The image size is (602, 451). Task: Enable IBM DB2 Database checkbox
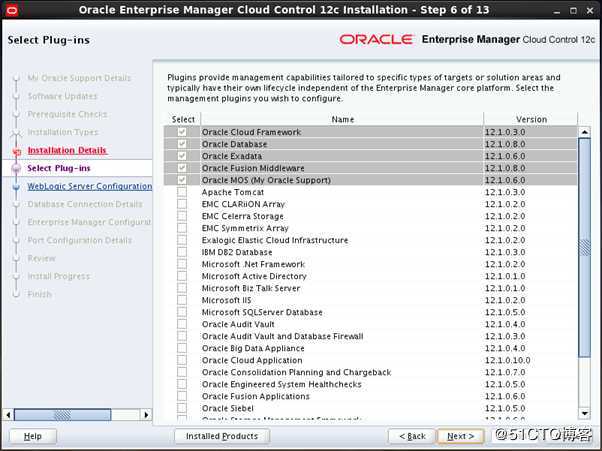tap(182, 252)
